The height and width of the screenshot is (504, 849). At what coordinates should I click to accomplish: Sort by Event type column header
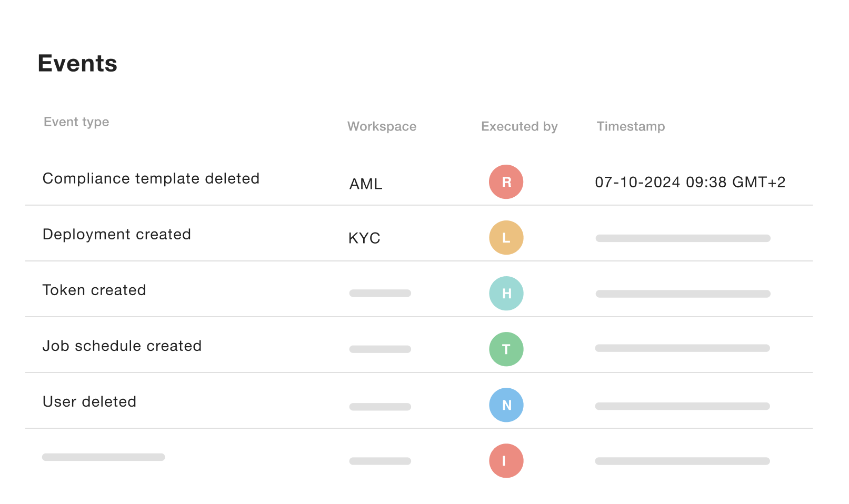pos(76,122)
